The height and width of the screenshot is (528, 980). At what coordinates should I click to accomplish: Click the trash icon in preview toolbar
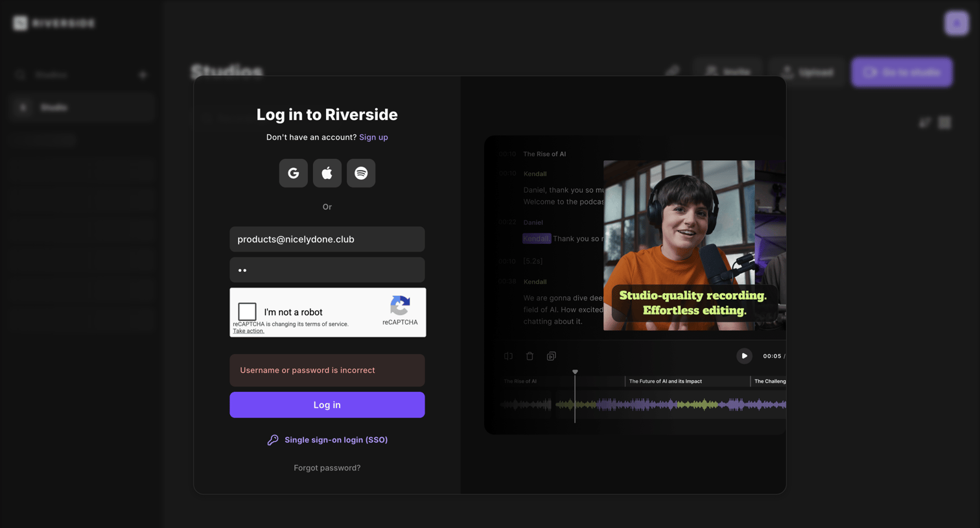[530, 356]
